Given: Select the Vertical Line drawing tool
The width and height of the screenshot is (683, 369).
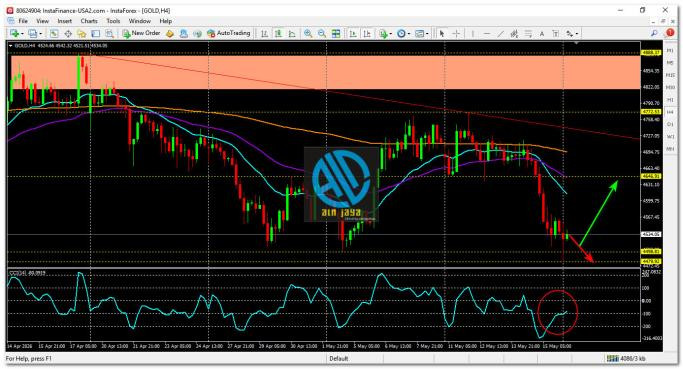Looking at the screenshot, I should pos(473,34).
